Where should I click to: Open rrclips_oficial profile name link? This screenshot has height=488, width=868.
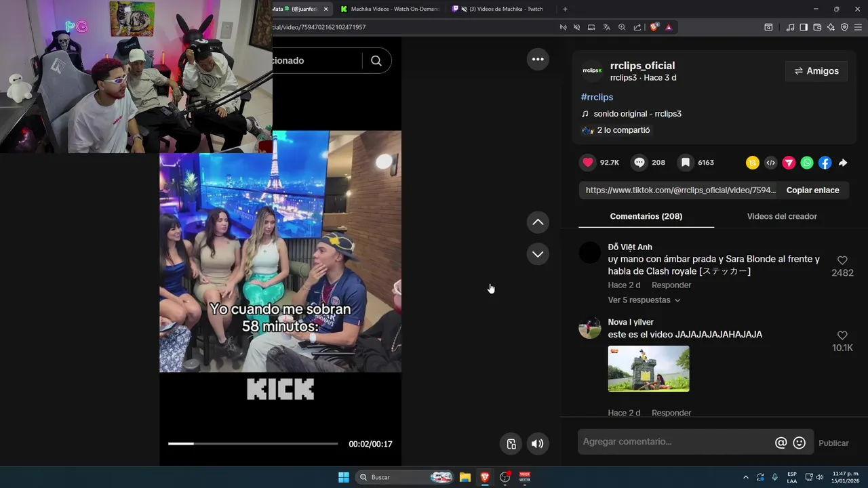click(642, 66)
